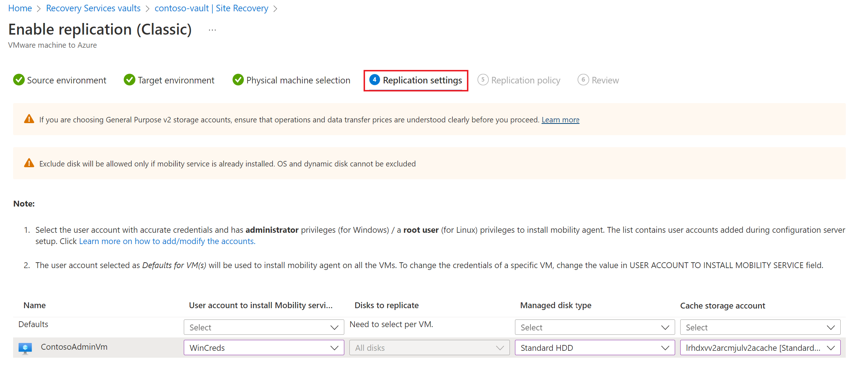868x369 pixels.
Task: Open Defaults user account Select dropdown
Action: (263, 327)
